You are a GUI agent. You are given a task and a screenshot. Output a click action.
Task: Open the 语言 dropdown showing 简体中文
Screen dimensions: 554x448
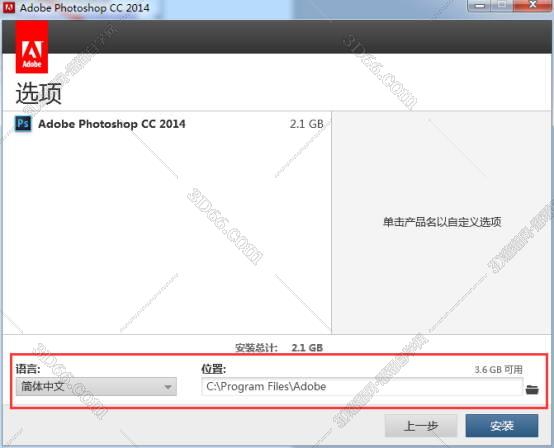click(96, 387)
